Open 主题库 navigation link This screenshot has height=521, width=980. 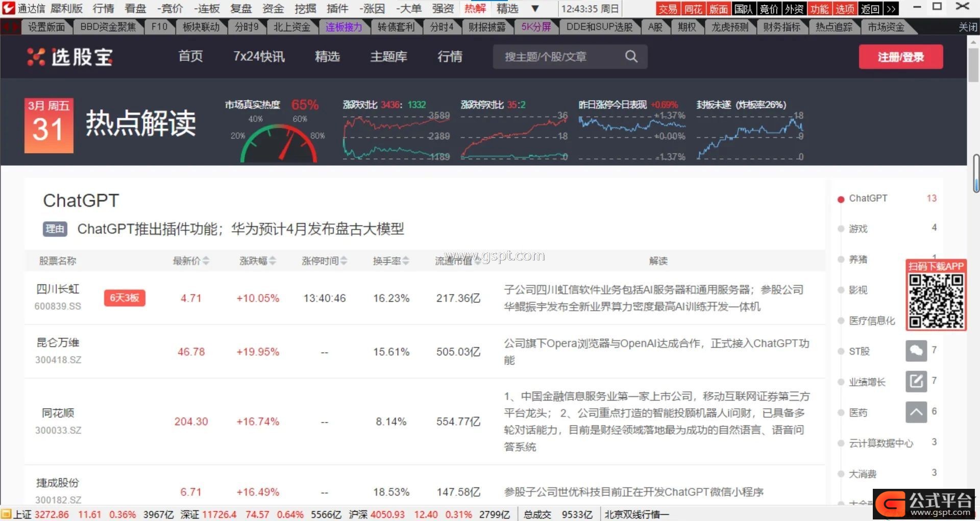pyautogui.click(x=388, y=56)
